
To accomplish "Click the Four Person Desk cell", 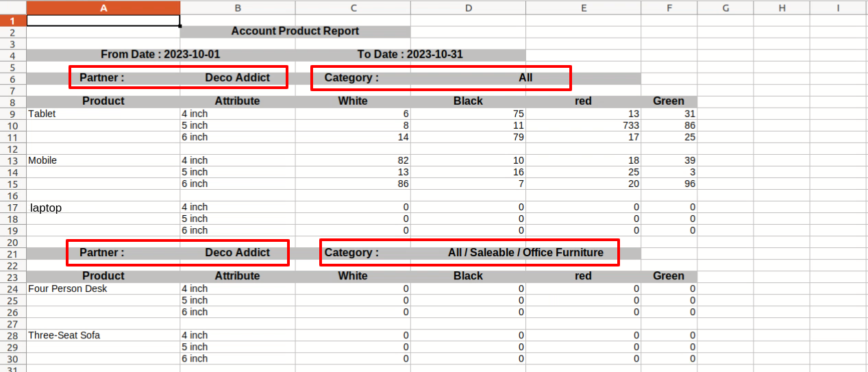I will click(103, 288).
